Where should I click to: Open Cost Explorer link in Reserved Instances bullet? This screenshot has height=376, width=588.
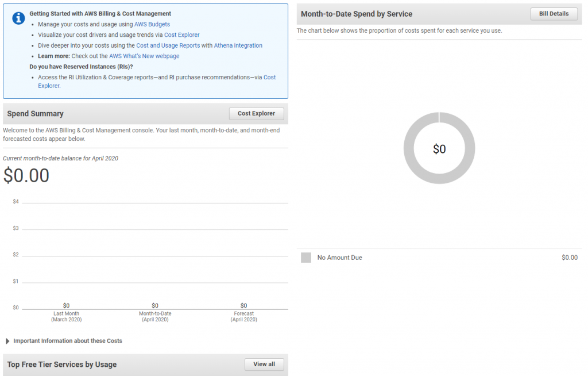(269, 77)
